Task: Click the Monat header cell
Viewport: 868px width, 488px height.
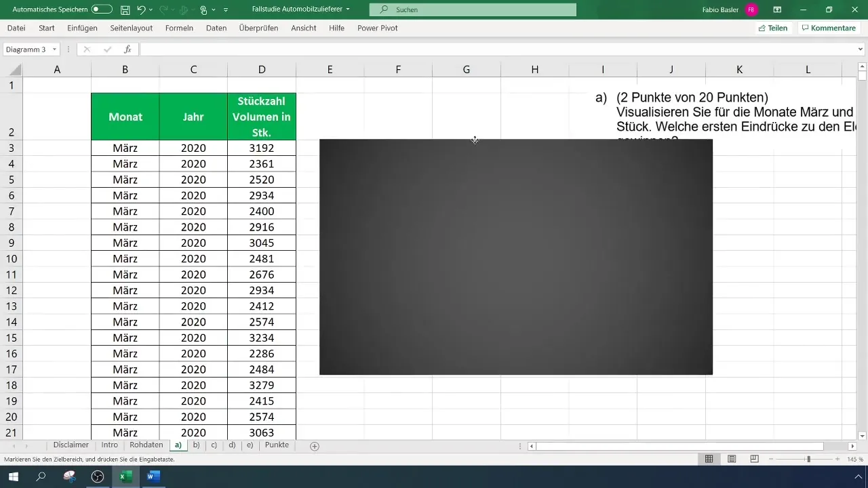Action: [x=125, y=117]
